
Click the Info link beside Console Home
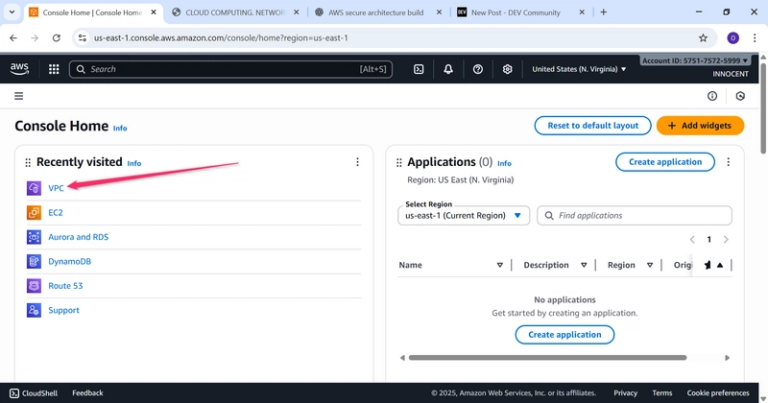click(x=120, y=128)
